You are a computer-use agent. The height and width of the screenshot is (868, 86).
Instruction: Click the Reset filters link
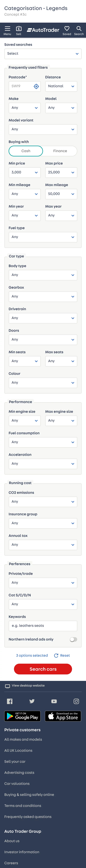[62, 655]
